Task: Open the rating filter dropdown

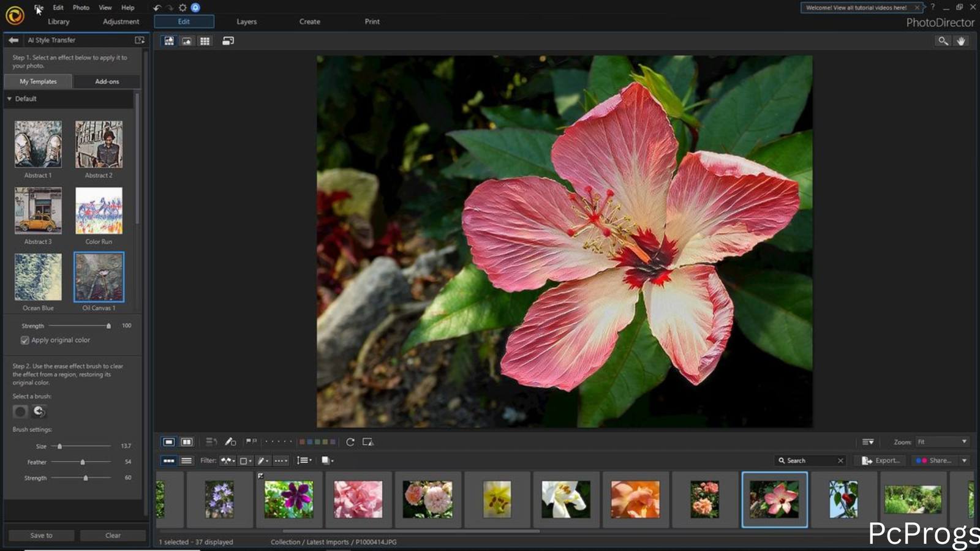Action: point(281,460)
